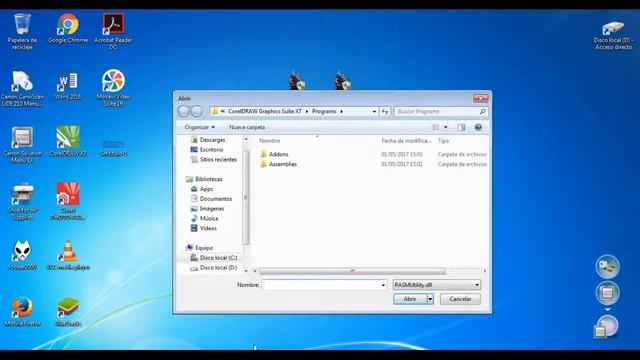
Task: Open the Addons folder
Action: (x=278, y=154)
